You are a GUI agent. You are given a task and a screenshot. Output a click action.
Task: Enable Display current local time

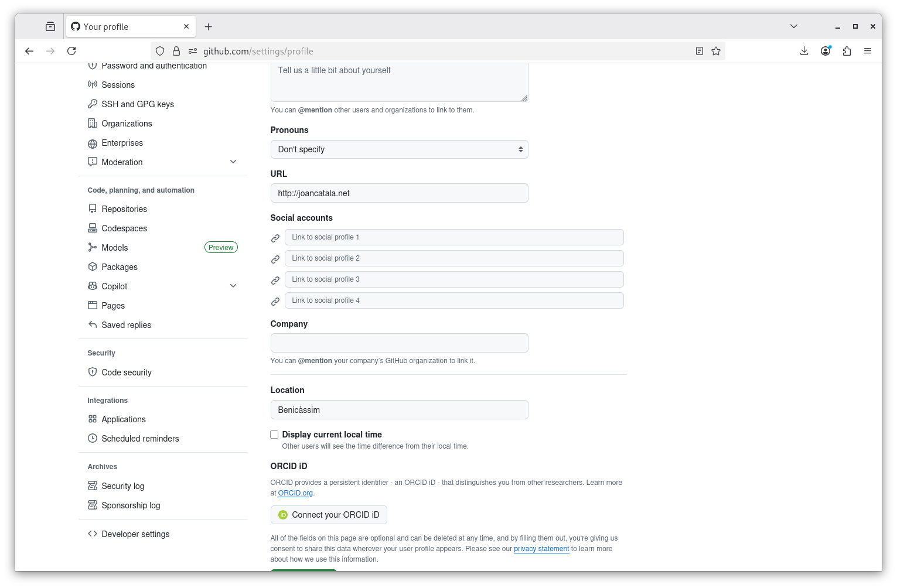[274, 435]
